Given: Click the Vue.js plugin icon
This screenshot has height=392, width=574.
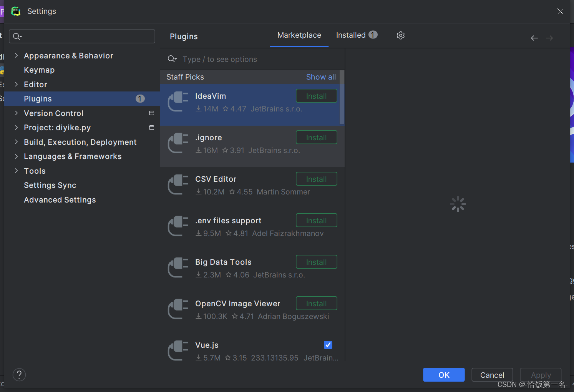Looking at the screenshot, I should click(178, 350).
